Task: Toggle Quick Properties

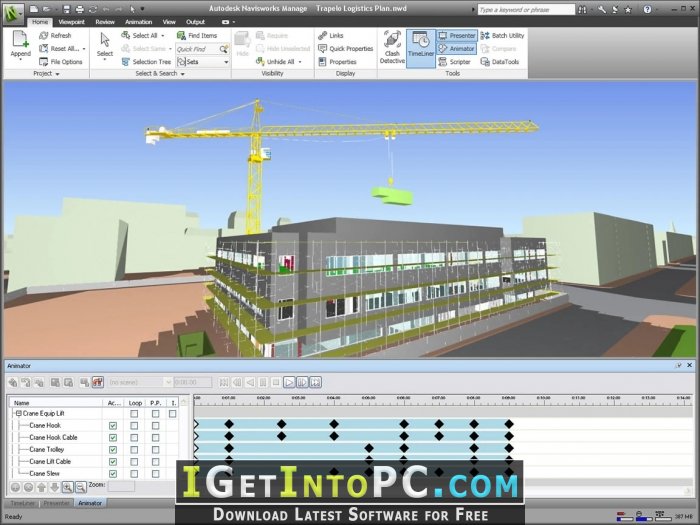Action: pyautogui.click(x=346, y=49)
